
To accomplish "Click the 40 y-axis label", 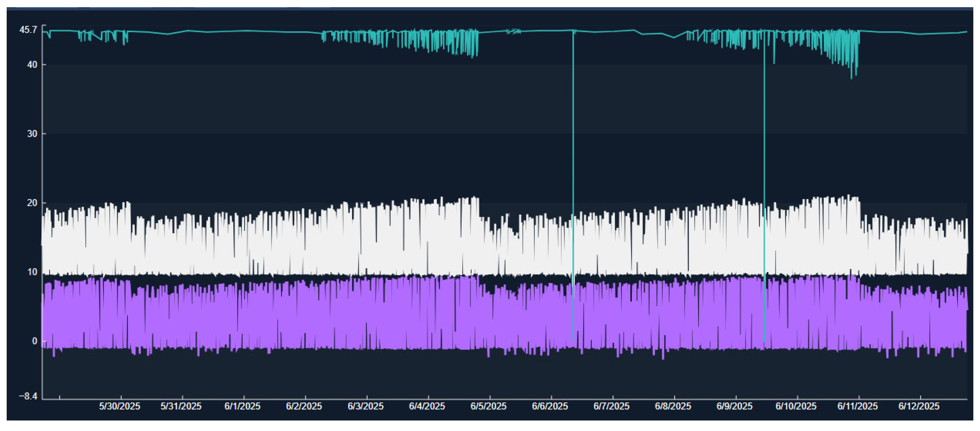I will click(x=32, y=65).
